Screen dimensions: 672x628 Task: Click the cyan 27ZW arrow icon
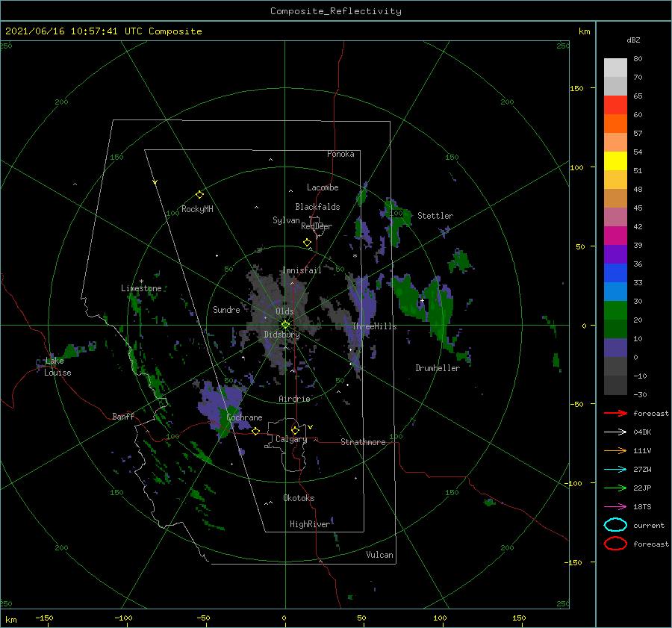click(x=615, y=470)
